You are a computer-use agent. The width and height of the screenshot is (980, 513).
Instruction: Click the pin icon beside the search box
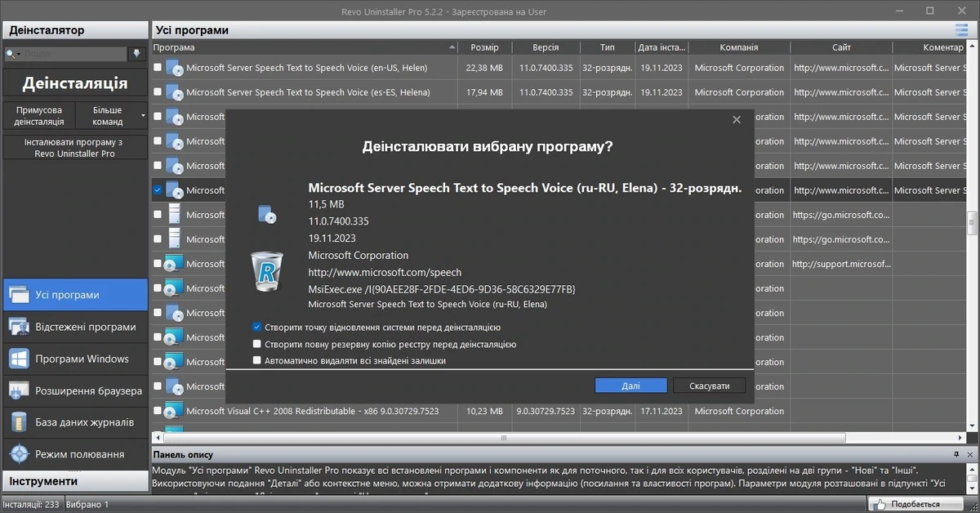(x=136, y=54)
